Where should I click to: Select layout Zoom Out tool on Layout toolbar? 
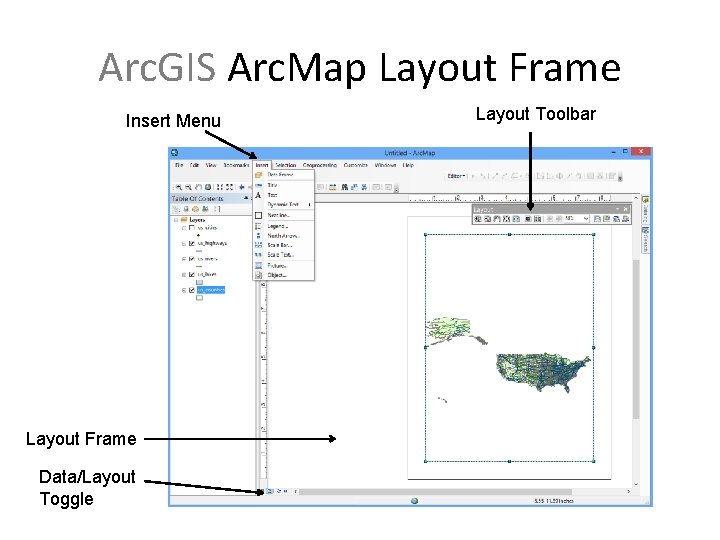coord(487,219)
